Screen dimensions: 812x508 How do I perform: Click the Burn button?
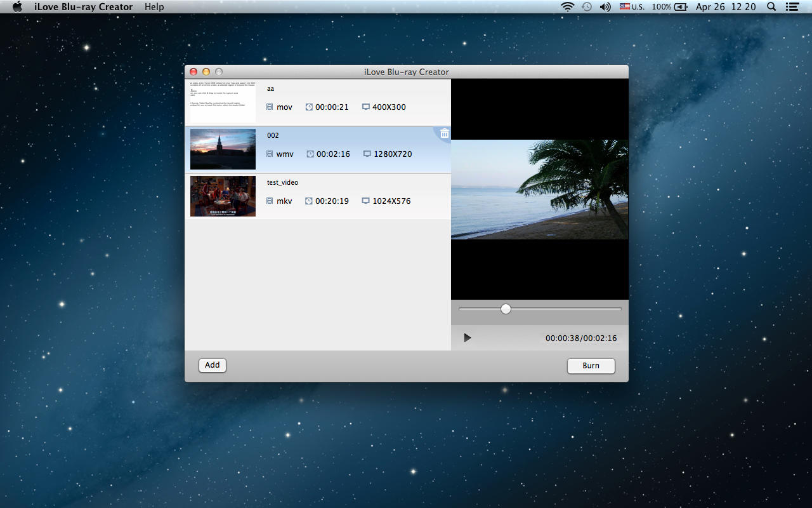591,366
